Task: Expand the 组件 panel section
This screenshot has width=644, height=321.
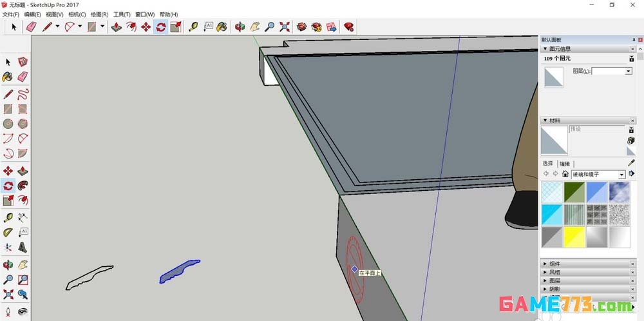Action: (588, 264)
